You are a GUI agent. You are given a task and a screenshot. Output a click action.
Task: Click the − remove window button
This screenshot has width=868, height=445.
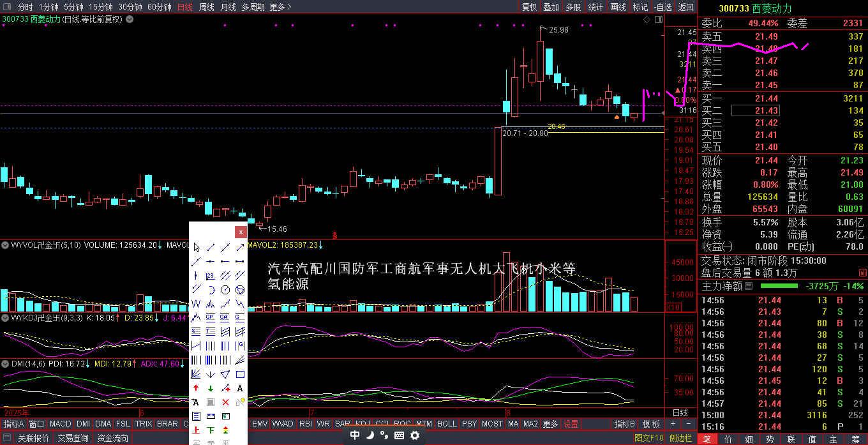pyautogui.click(x=689, y=424)
